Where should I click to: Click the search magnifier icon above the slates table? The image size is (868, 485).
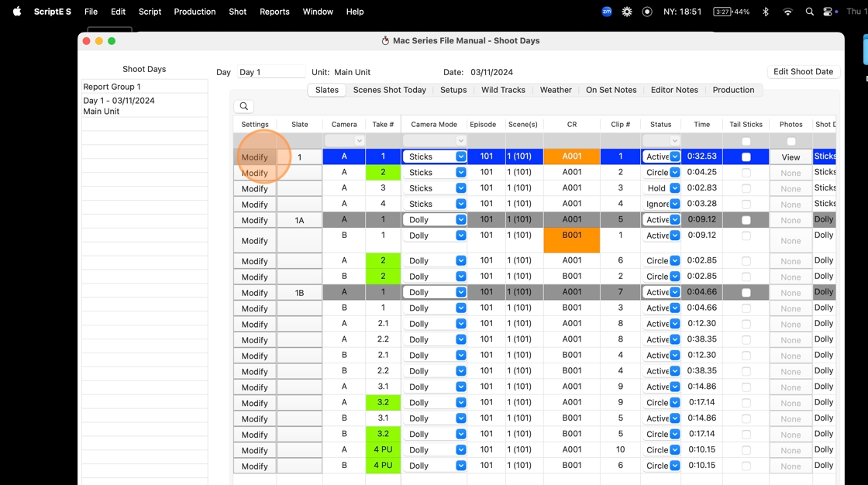[x=243, y=106]
